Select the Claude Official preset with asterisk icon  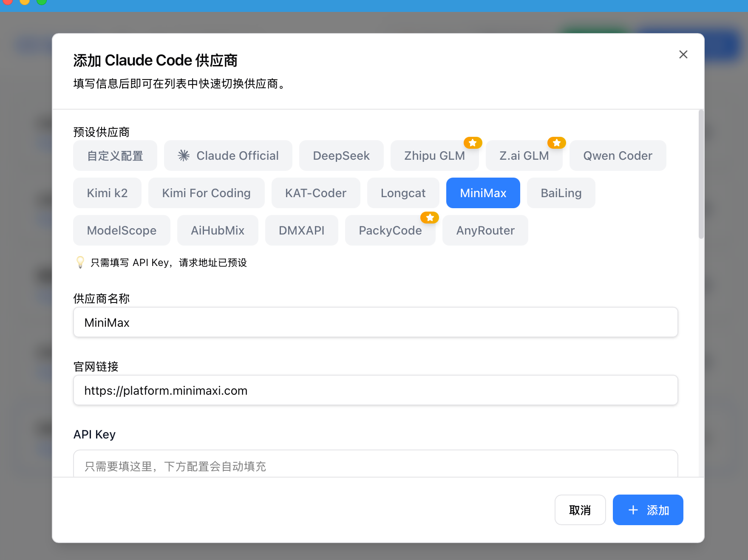point(228,156)
